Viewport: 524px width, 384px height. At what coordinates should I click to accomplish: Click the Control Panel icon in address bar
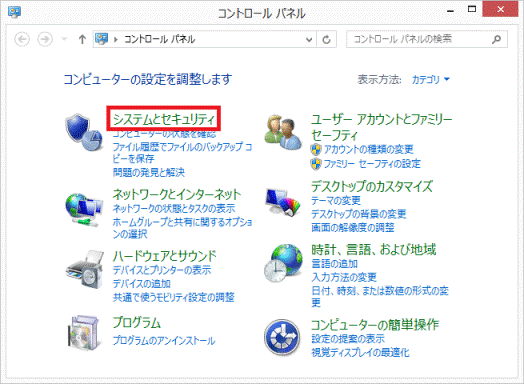coord(102,39)
